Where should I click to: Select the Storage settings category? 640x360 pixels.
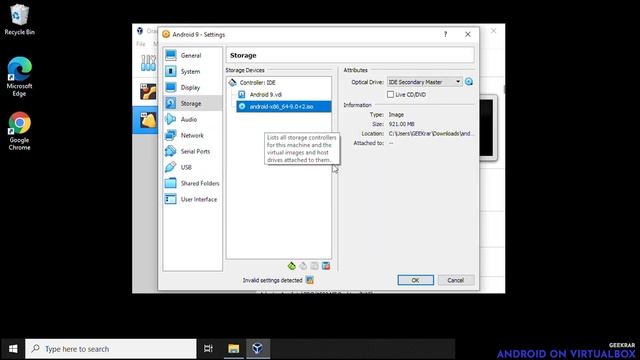(x=193, y=103)
